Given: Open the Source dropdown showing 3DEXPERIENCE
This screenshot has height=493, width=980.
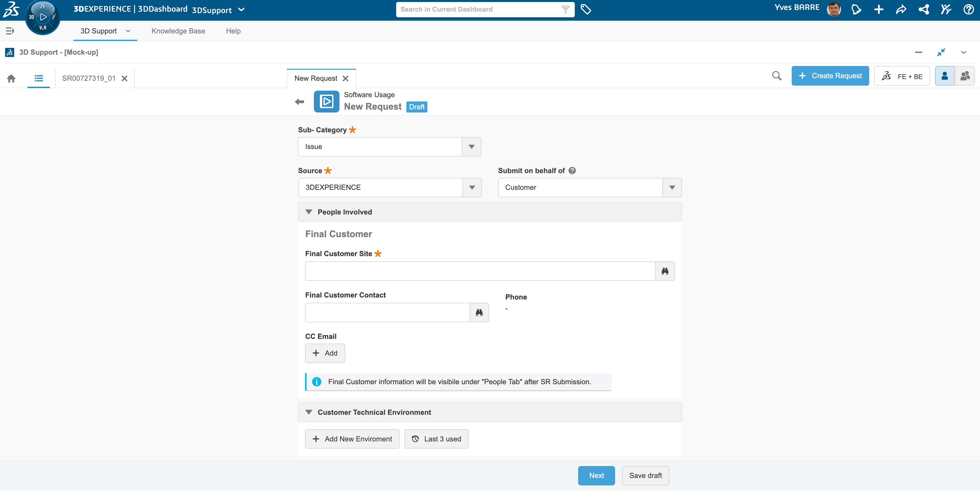Looking at the screenshot, I should (472, 188).
